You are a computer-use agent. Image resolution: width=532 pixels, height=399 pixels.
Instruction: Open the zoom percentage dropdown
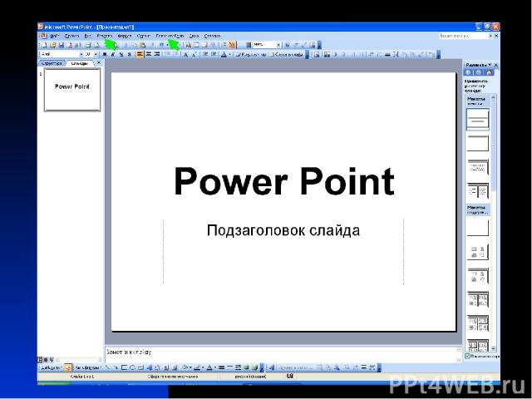point(278,45)
